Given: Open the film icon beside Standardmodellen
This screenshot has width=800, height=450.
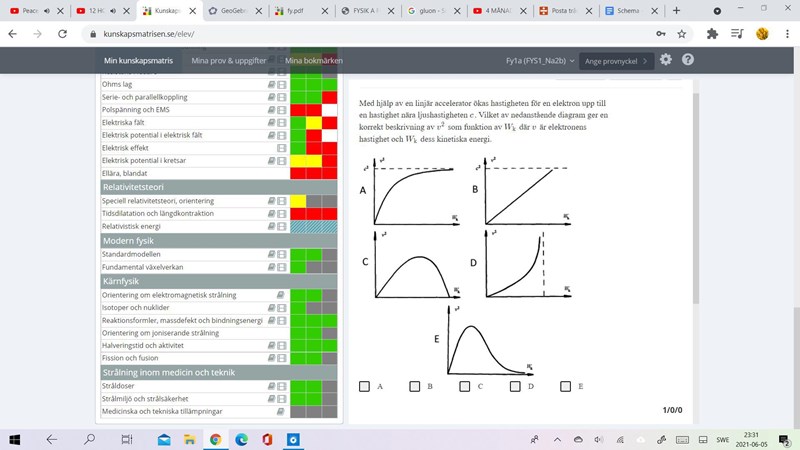Looking at the screenshot, I should coord(281,255).
